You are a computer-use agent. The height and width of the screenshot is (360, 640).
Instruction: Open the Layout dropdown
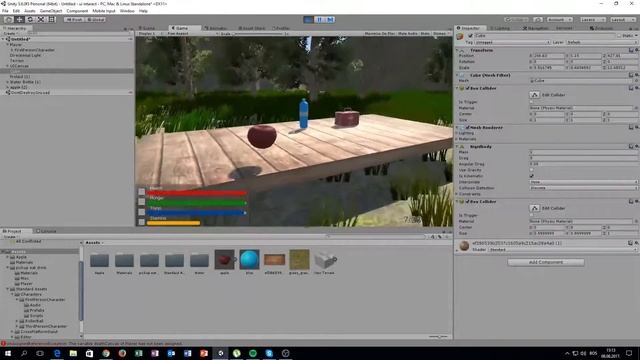pos(622,19)
